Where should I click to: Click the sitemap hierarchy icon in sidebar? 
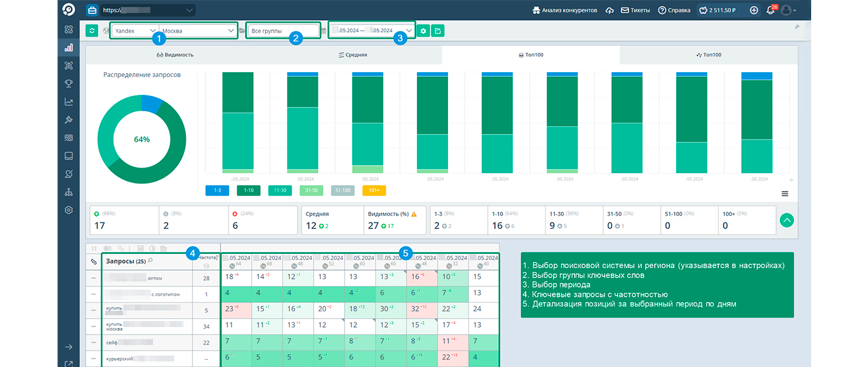point(68,192)
